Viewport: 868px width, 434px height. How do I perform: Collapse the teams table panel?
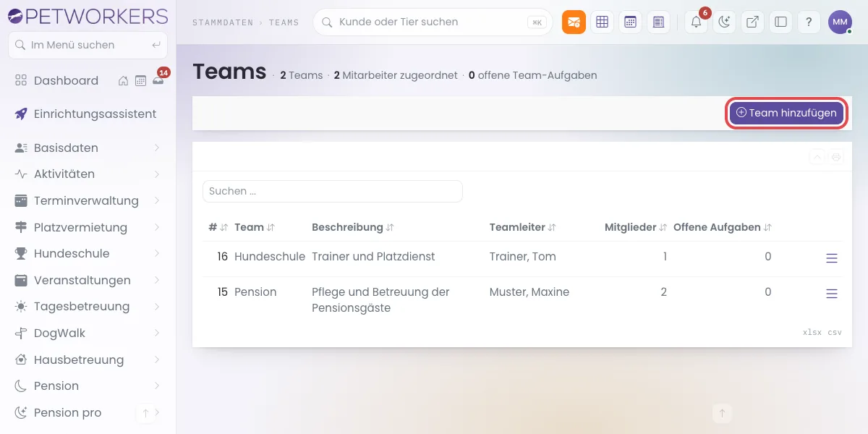[817, 157]
